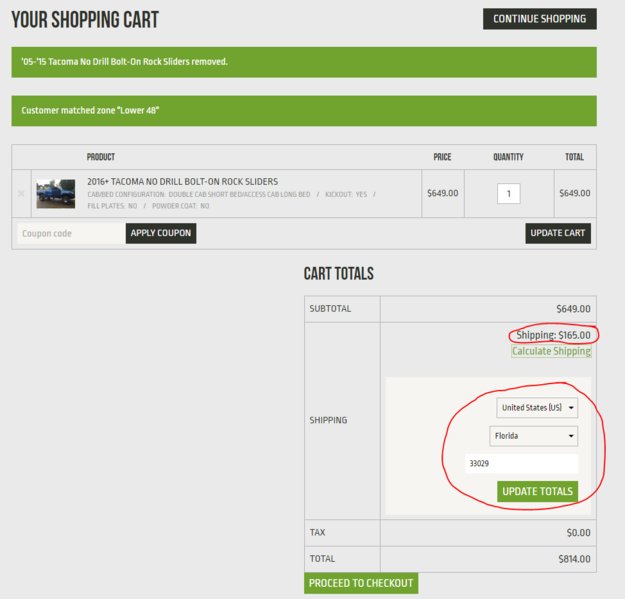625x599 pixels.
Task: Remove the Rock Sliders item with X
Action: coord(22,193)
